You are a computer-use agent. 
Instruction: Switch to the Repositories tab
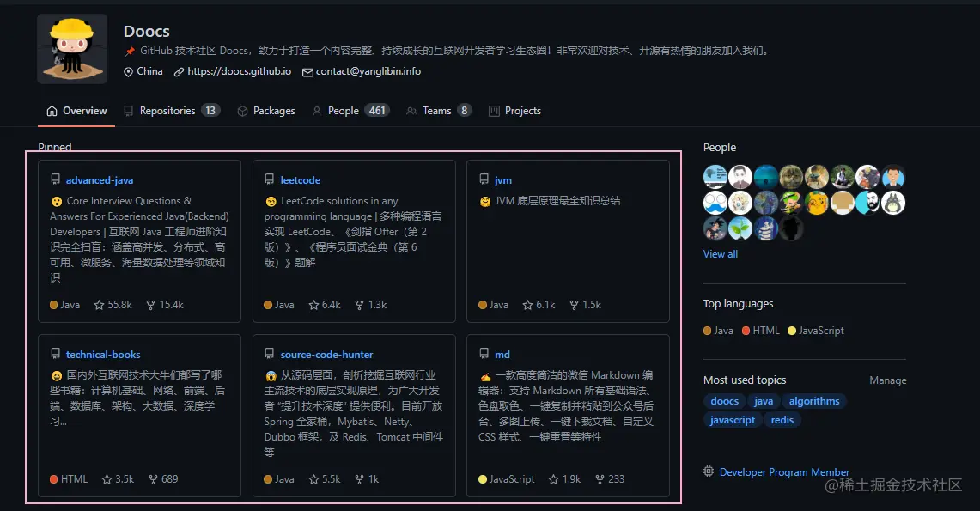click(x=171, y=111)
